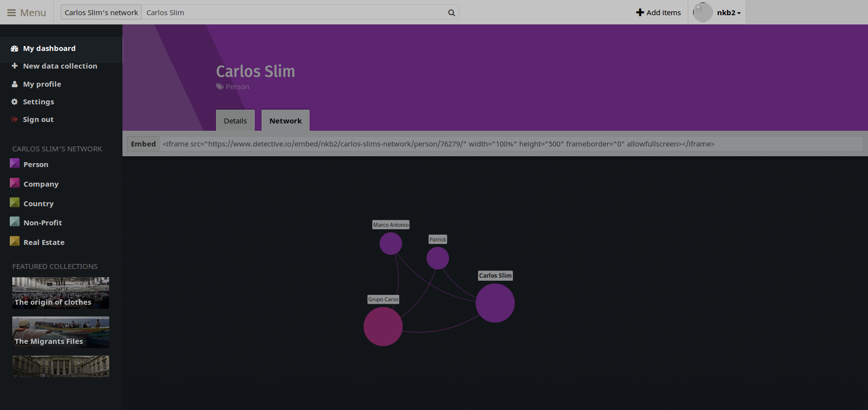
Task: Click the Sign out arrow icon
Action: click(x=15, y=119)
